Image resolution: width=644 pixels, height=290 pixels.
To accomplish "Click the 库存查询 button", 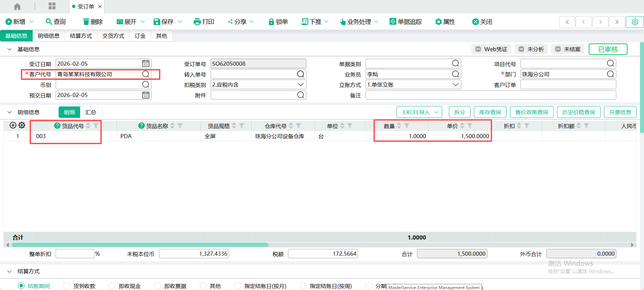I will (x=490, y=112).
